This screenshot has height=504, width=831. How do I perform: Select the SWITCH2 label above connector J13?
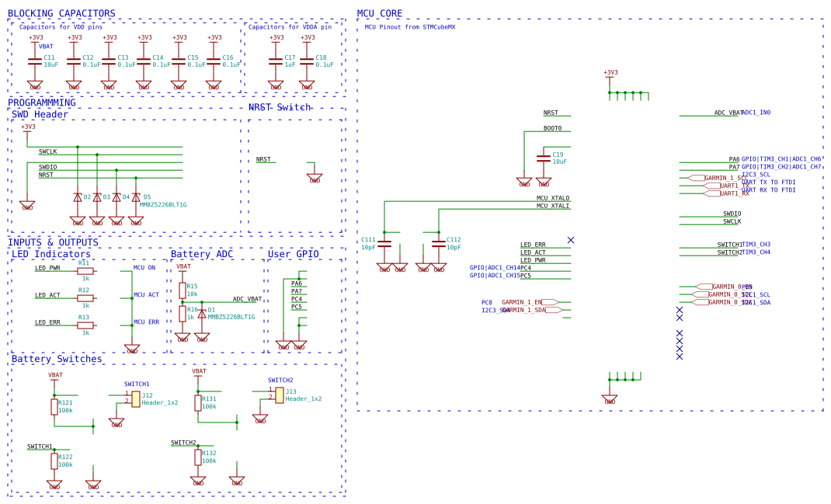(280, 381)
